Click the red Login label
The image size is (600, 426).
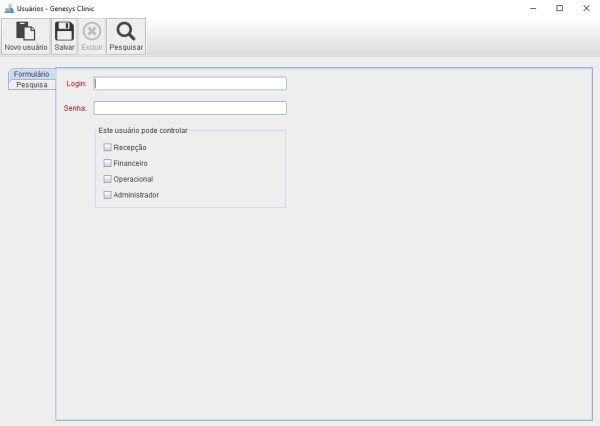pos(76,84)
